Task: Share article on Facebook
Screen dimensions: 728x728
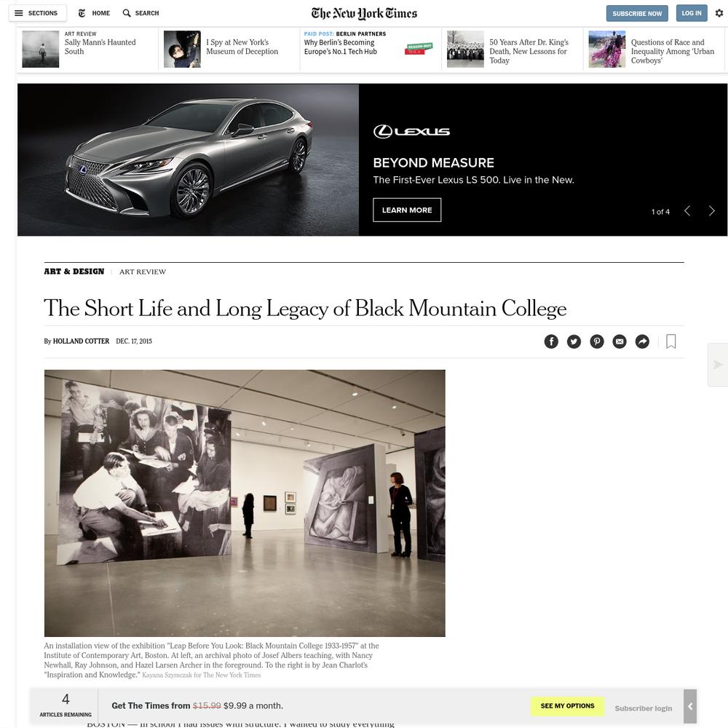Action: point(551,341)
